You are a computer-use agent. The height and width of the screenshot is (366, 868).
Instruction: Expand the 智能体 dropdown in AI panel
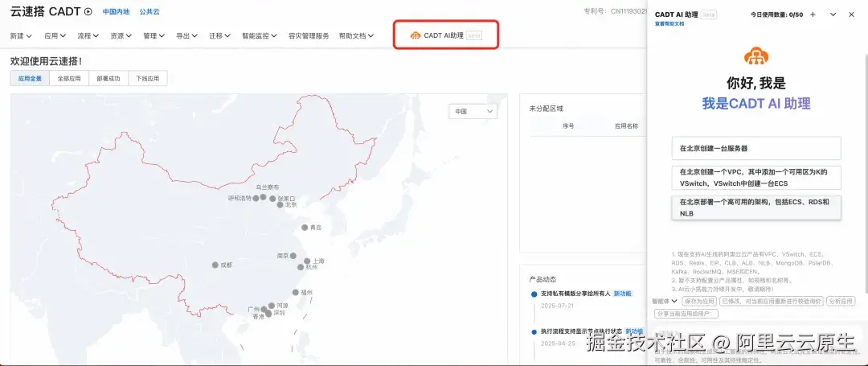665,301
